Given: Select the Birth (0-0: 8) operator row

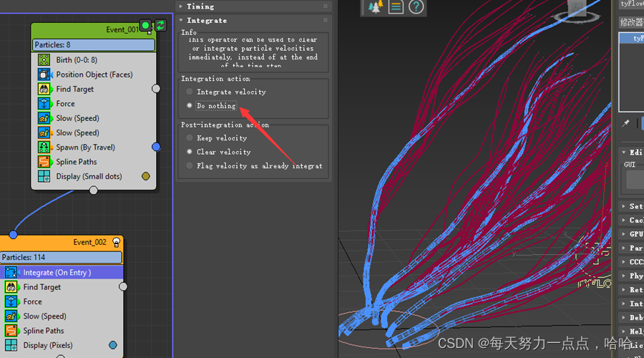Looking at the screenshot, I should (x=94, y=60).
